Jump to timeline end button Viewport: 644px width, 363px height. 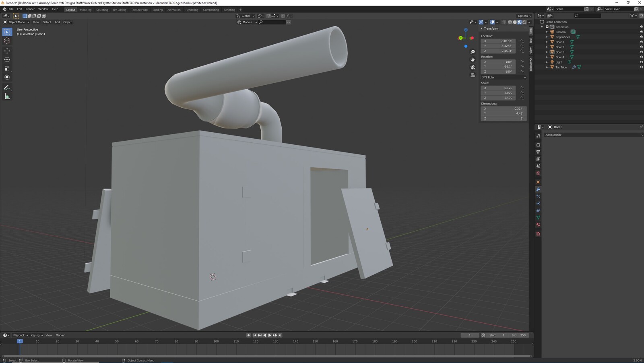(280, 335)
